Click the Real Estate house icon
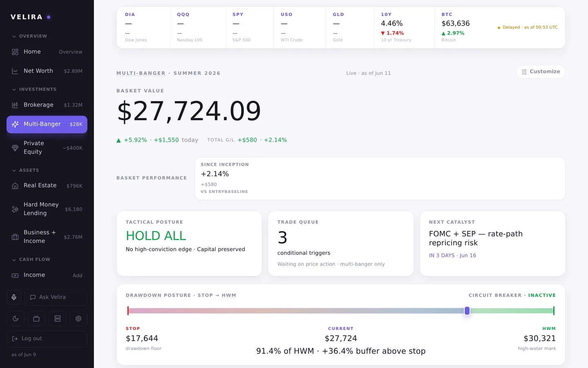This screenshot has height=368, width=588. tap(15, 186)
